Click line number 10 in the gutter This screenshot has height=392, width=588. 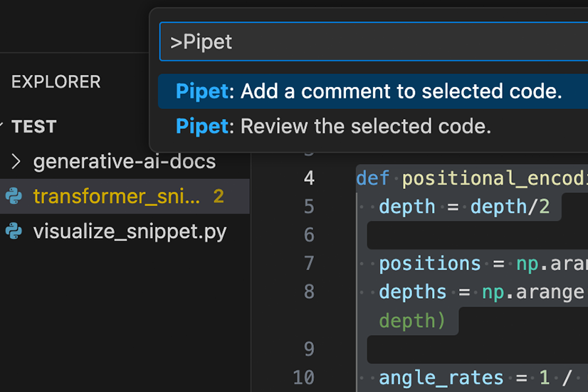point(303,377)
